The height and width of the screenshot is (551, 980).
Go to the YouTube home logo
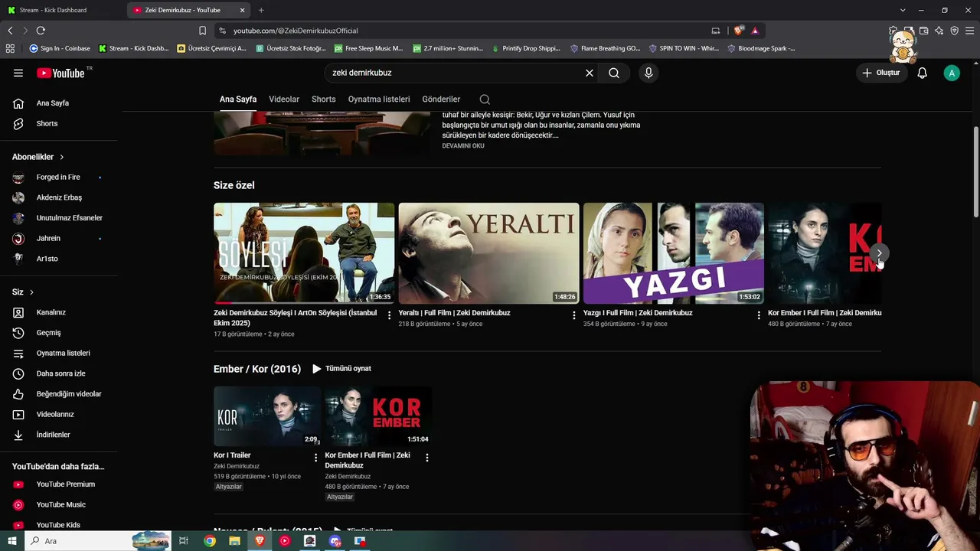60,73
